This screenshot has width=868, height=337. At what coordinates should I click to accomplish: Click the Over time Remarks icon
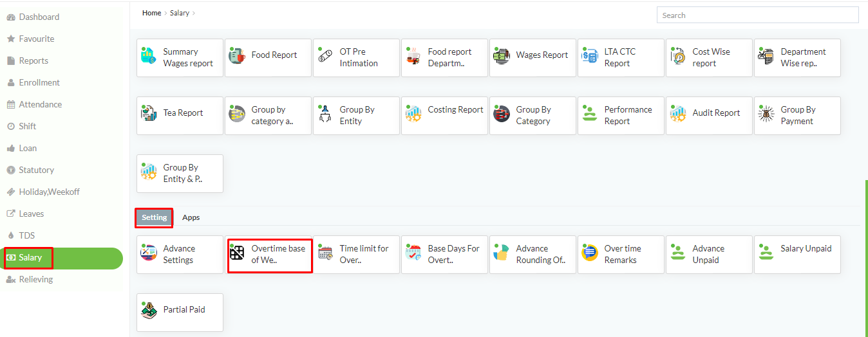pos(590,253)
